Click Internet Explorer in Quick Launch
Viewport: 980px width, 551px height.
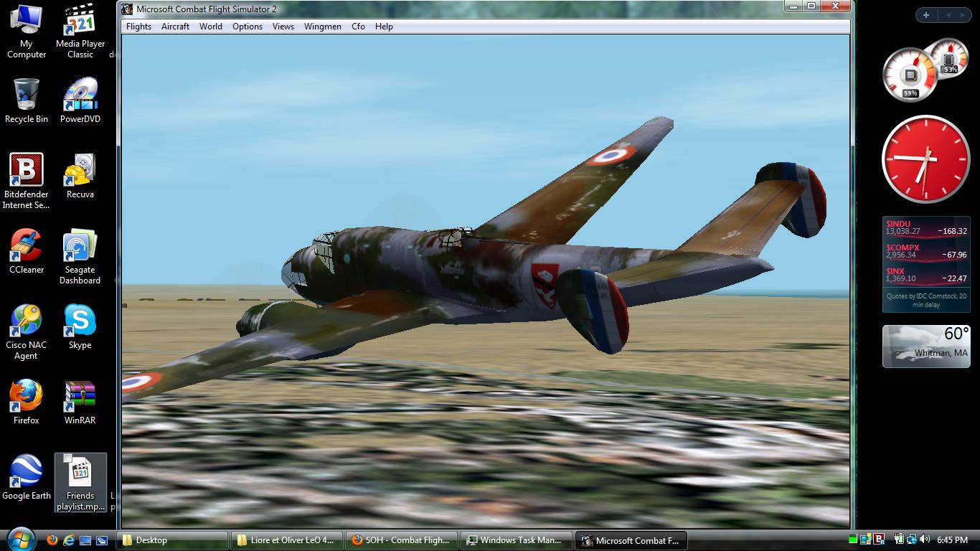69,540
